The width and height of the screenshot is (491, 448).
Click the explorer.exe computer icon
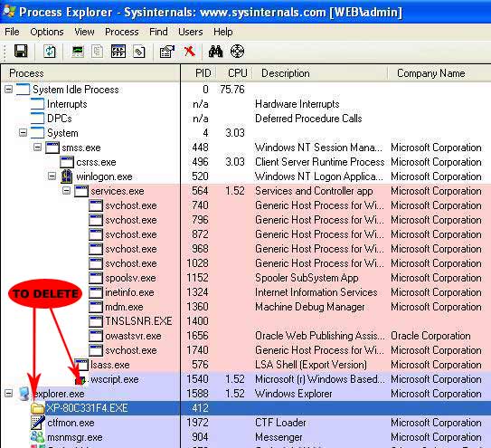[24, 394]
